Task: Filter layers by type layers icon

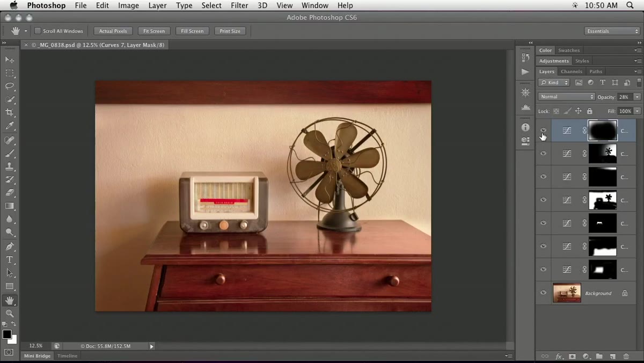Action: coord(603,83)
